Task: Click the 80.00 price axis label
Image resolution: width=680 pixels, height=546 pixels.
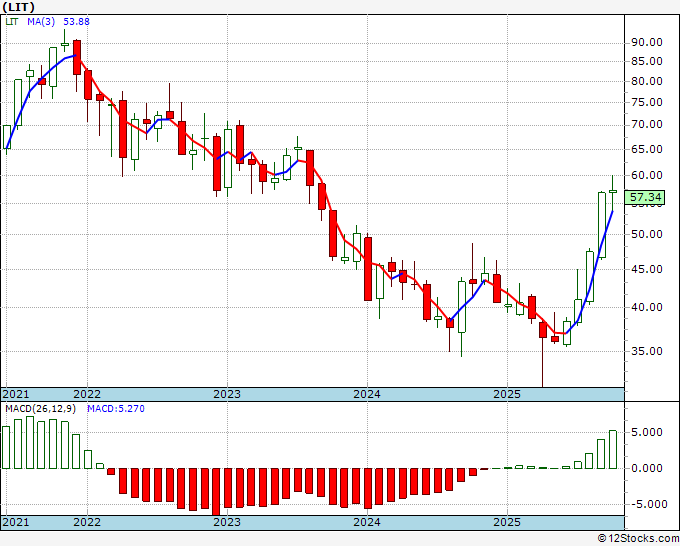Action: (x=647, y=81)
